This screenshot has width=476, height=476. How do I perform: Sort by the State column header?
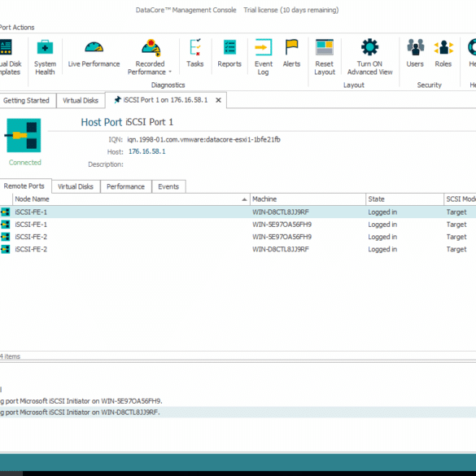(x=404, y=199)
